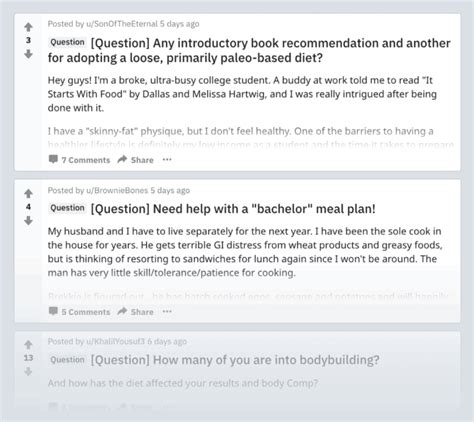474x422 pixels.
Task: Upvote the bodybuilding question post
Action: (28, 344)
